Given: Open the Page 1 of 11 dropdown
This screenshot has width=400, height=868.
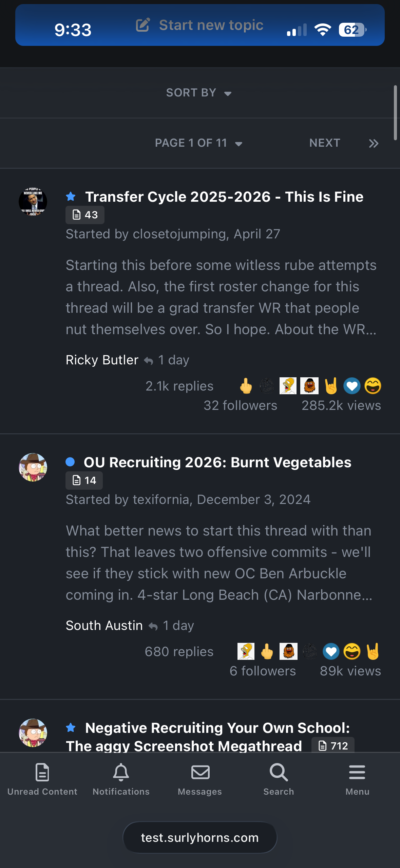Looking at the screenshot, I should [199, 143].
